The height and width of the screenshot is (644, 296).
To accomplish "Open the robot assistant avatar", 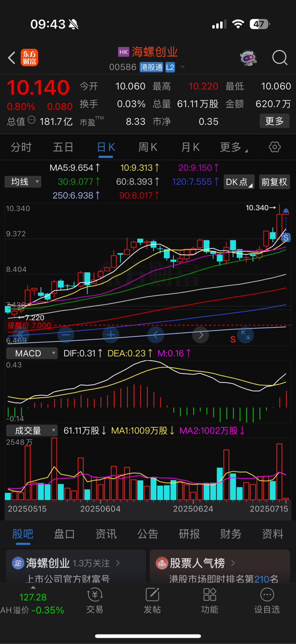I will (248, 58).
